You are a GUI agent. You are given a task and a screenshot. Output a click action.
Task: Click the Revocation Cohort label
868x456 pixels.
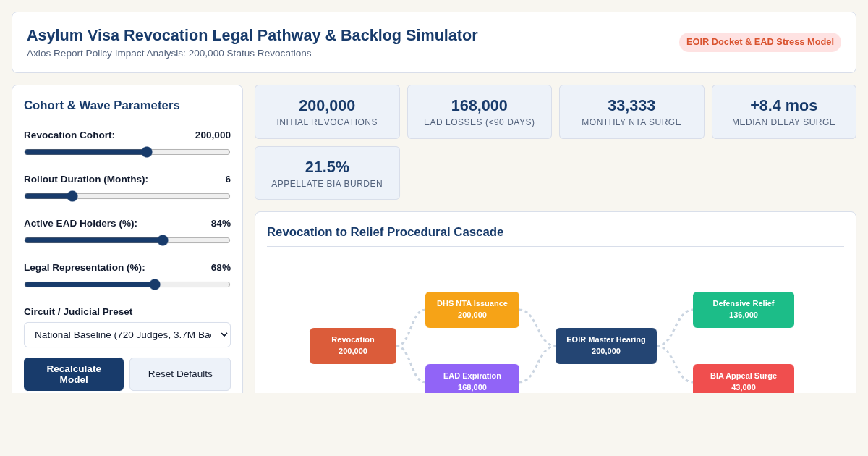pos(69,135)
